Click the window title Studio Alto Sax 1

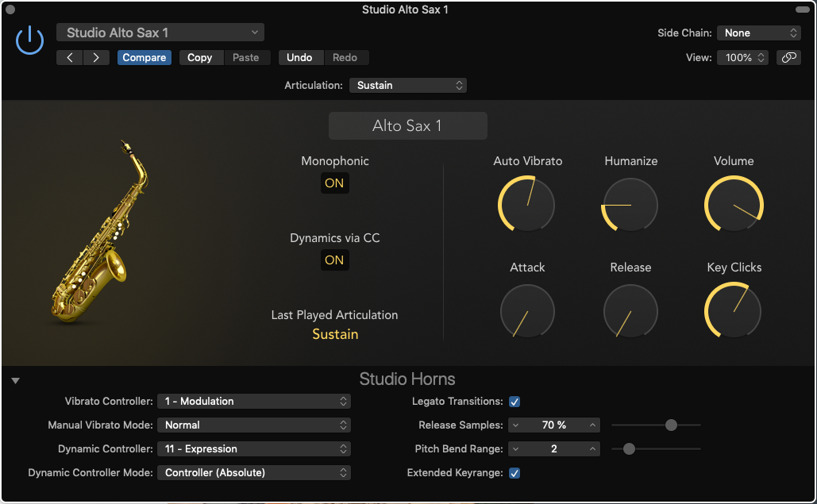[405, 10]
